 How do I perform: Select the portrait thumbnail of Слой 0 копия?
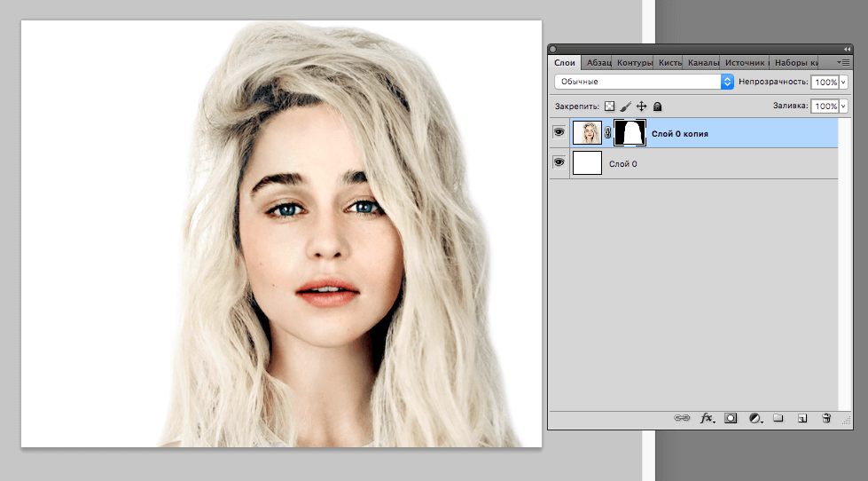click(x=587, y=133)
